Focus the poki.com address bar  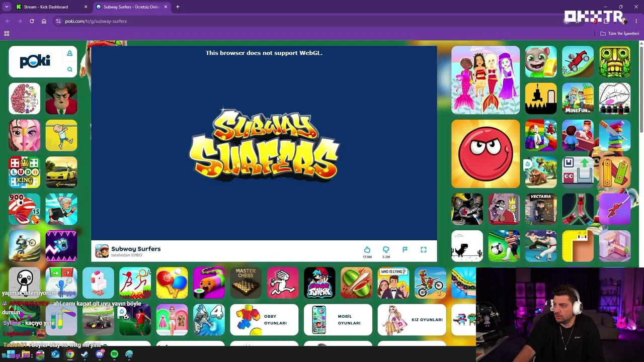pos(302,21)
